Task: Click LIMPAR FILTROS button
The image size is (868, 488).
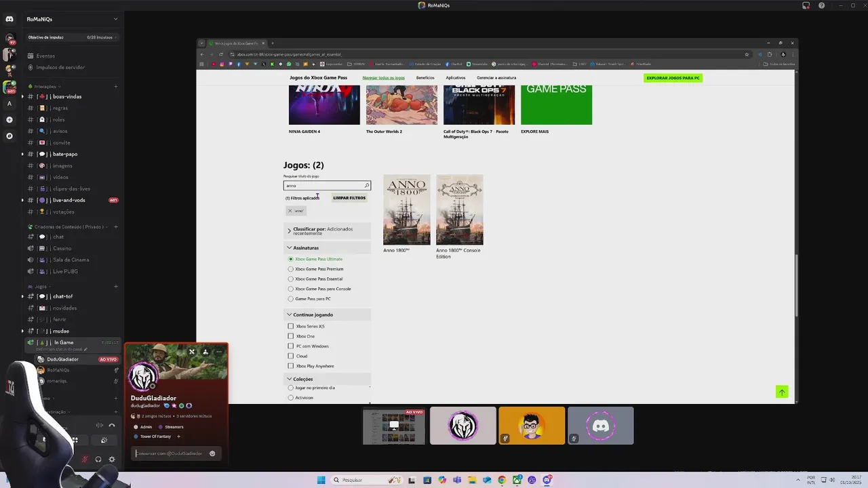Action: tap(349, 198)
